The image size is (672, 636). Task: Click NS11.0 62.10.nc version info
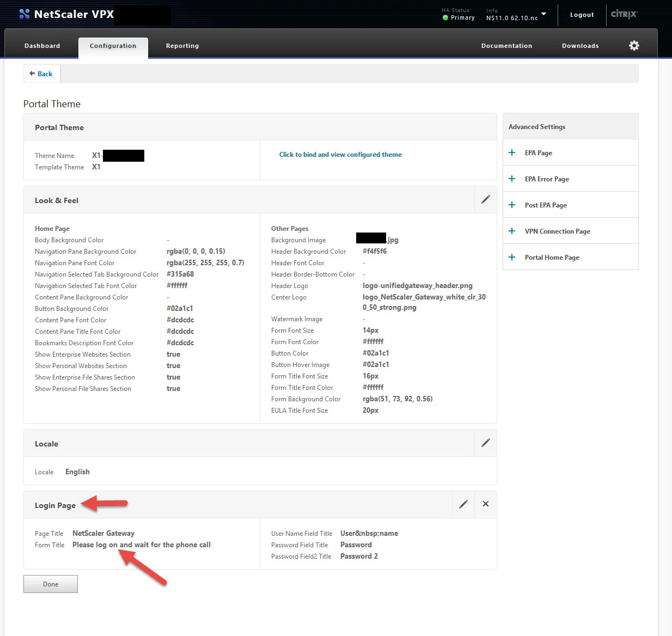[512, 18]
